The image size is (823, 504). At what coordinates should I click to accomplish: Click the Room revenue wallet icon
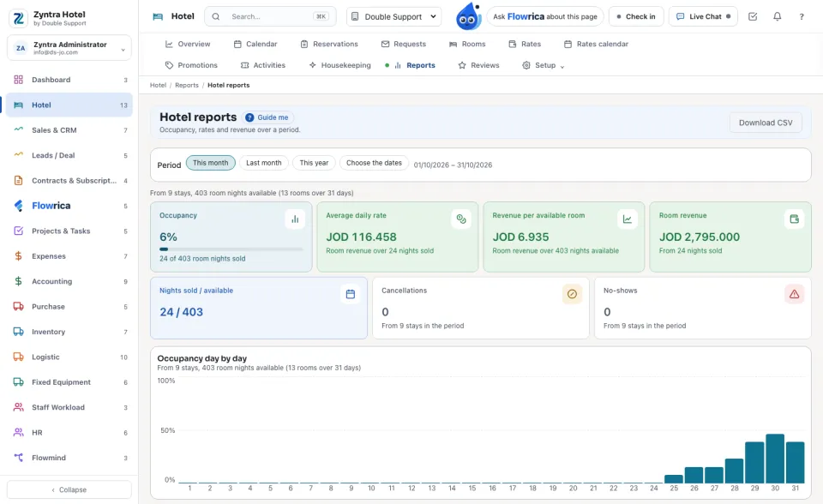(x=794, y=219)
